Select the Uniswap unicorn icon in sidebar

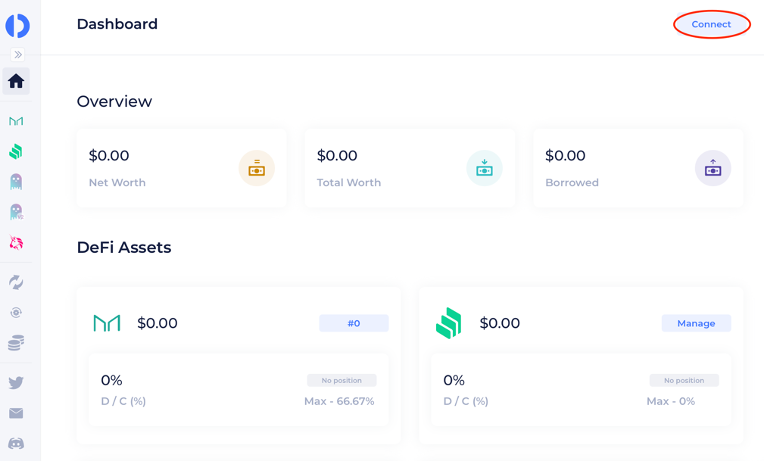(16, 242)
